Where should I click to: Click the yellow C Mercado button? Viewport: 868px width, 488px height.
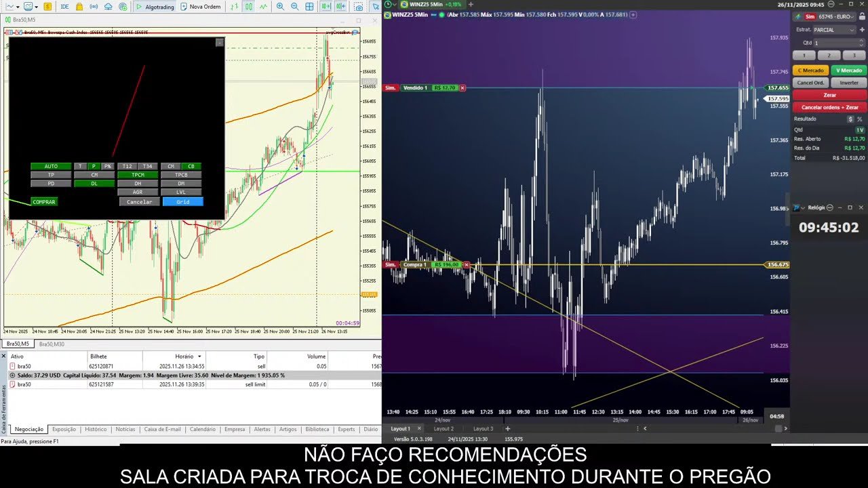(x=810, y=70)
